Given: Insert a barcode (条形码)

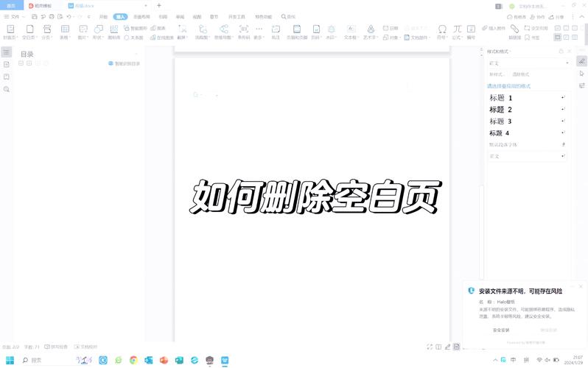Looking at the screenshot, I should click(244, 32).
